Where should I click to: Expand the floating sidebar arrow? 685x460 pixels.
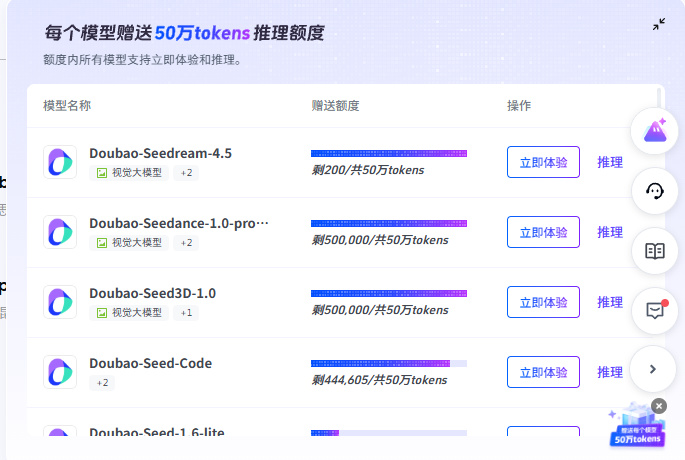pyautogui.click(x=654, y=368)
